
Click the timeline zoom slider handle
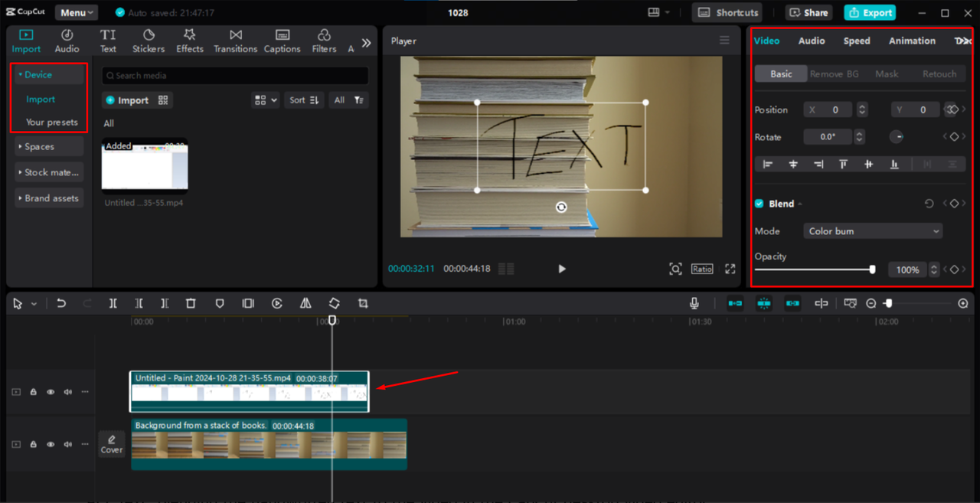click(888, 303)
